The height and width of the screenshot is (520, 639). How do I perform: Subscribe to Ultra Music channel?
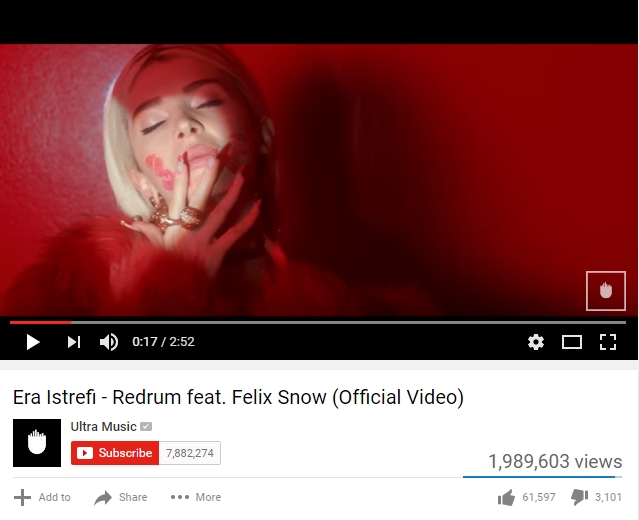click(x=115, y=453)
